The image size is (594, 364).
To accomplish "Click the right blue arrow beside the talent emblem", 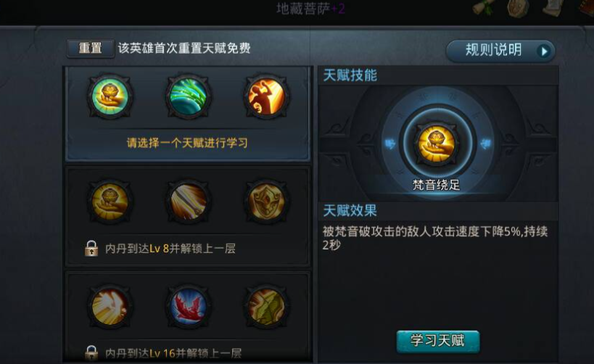I will pos(485,144).
